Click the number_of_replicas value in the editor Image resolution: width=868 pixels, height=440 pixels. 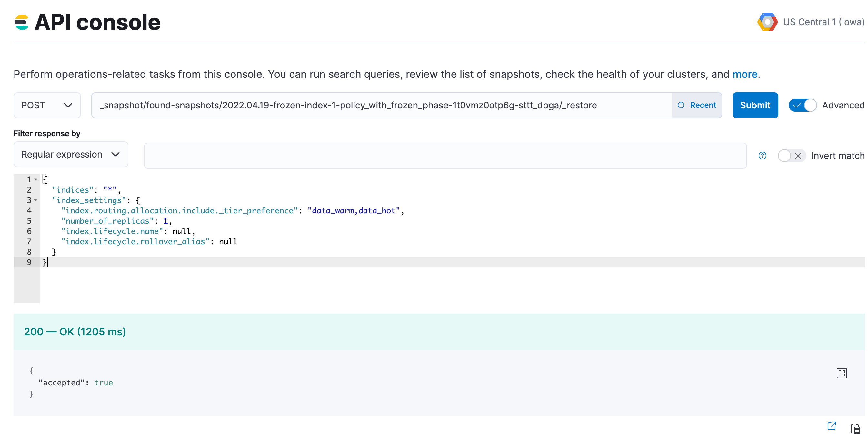(166, 221)
